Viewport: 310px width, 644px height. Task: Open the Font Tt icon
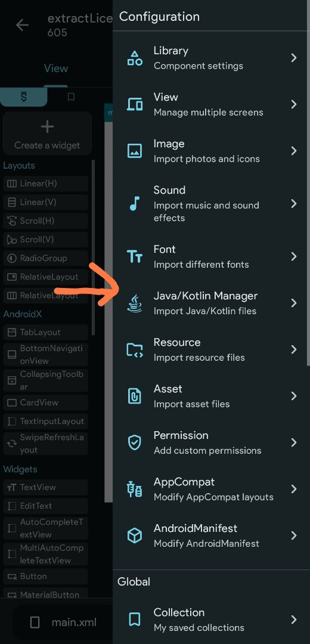135,256
